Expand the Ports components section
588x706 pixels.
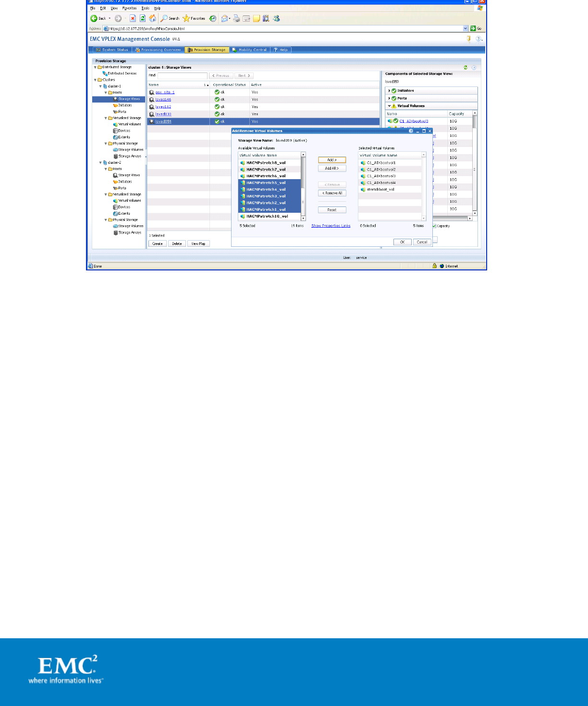pyautogui.click(x=389, y=98)
